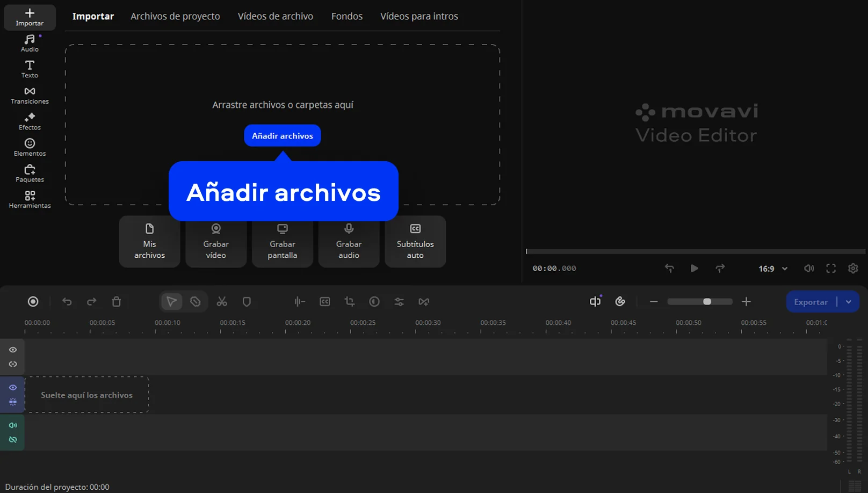The width and height of the screenshot is (868, 493).
Task: Open Subtítulos auto feature
Action: pyautogui.click(x=415, y=242)
